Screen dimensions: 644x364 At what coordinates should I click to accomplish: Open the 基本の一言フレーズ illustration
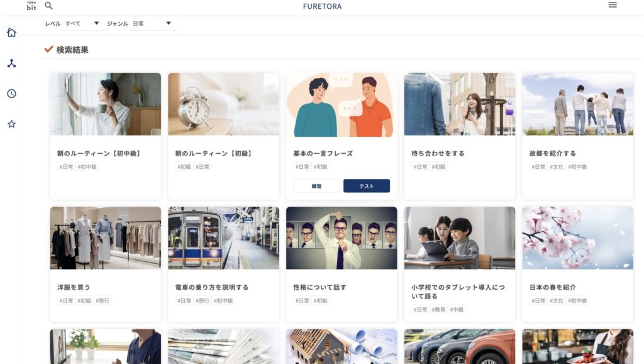[341, 105]
